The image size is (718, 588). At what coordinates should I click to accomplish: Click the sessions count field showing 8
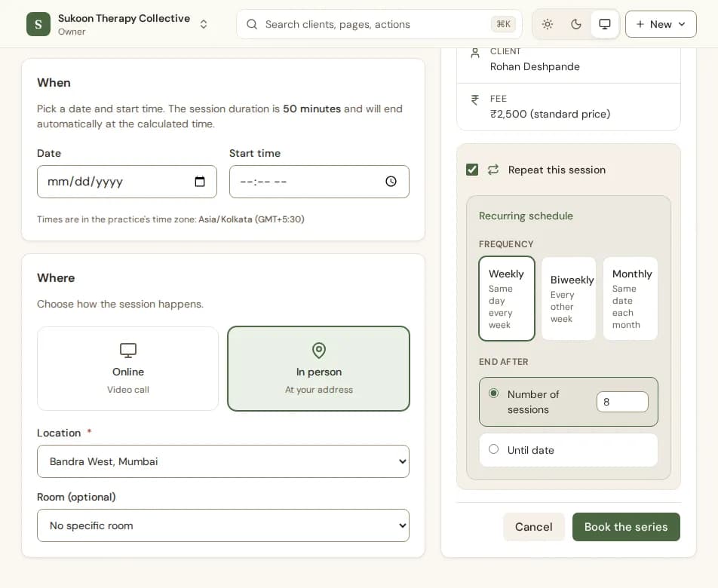[622, 402]
